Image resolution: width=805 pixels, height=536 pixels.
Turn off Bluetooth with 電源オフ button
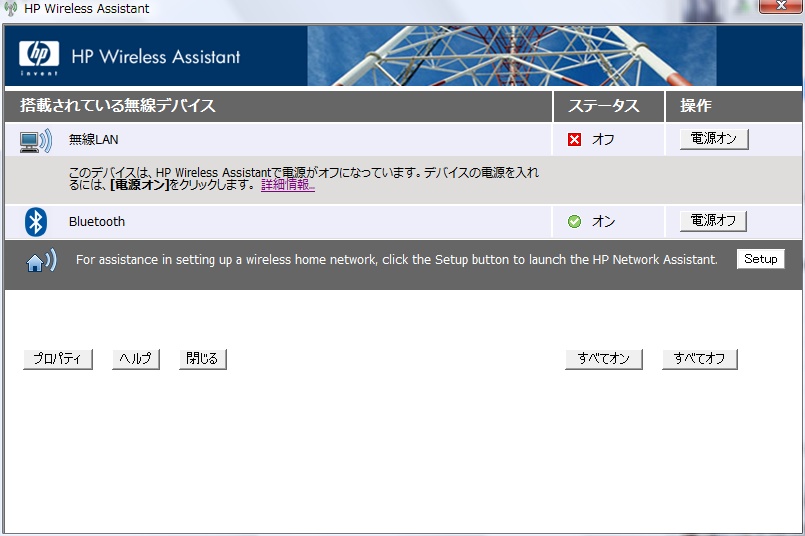(x=713, y=221)
